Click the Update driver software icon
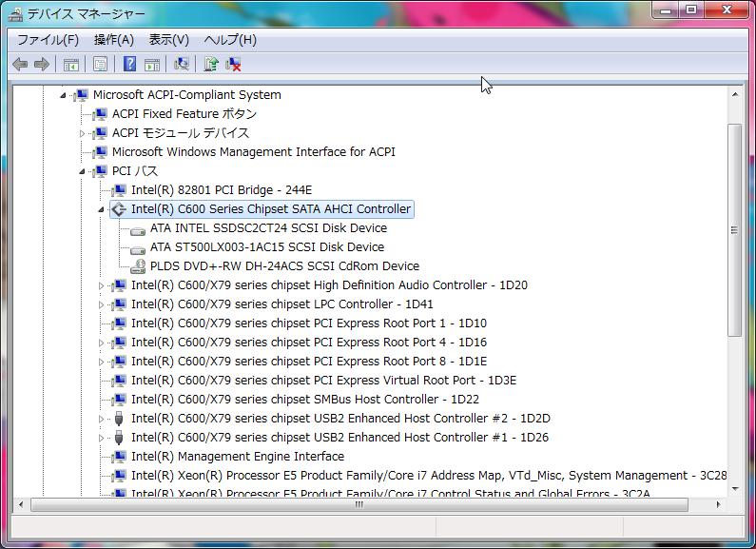 coord(211,64)
